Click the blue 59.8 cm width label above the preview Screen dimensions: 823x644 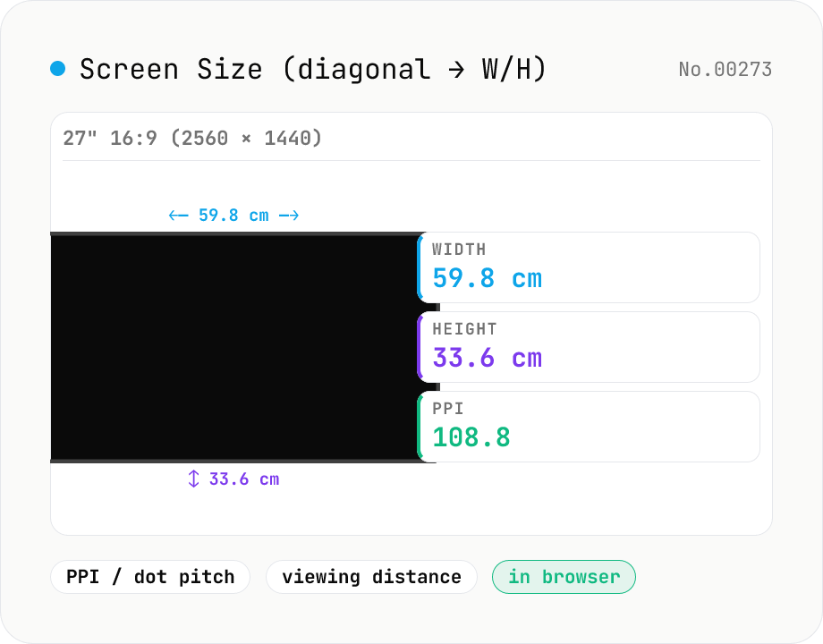(x=234, y=216)
